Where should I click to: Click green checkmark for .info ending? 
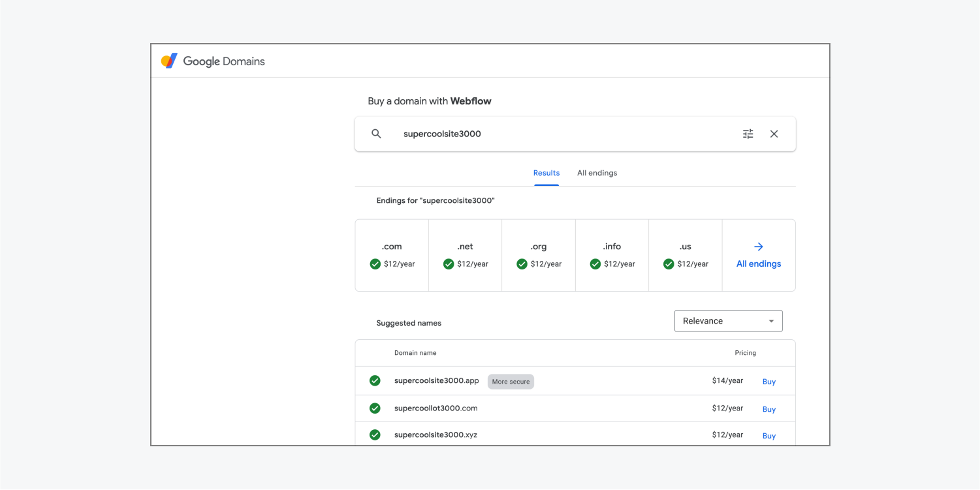tap(595, 264)
